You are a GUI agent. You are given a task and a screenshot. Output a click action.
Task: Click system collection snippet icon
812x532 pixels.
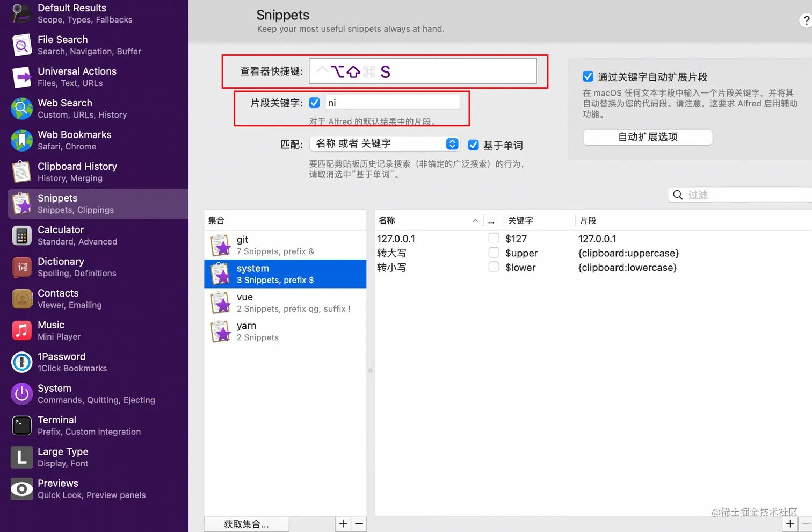click(220, 274)
